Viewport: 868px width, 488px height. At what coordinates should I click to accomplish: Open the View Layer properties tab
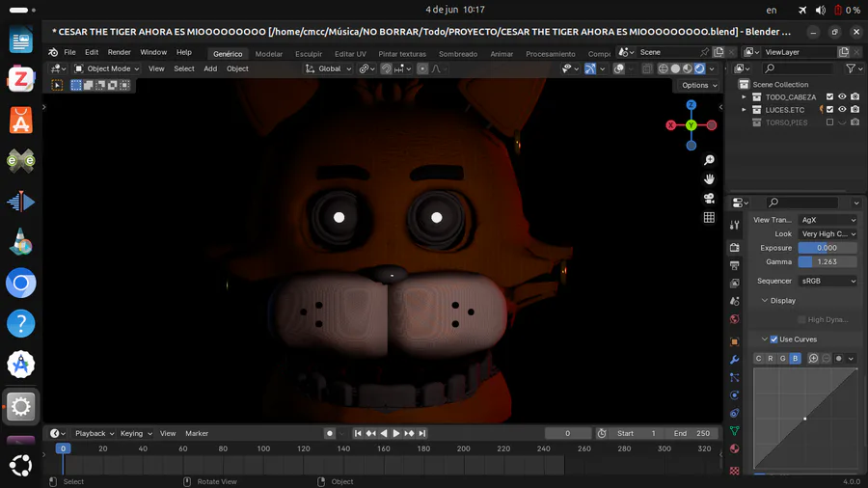click(x=735, y=284)
